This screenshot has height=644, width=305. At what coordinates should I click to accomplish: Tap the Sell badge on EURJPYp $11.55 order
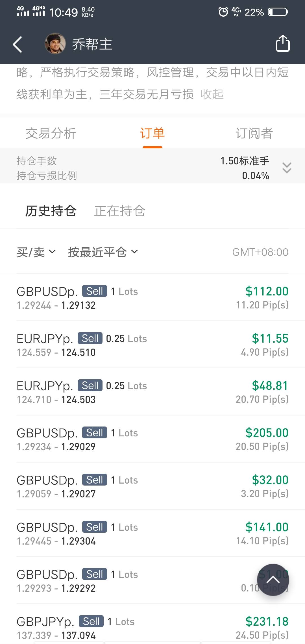point(90,338)
